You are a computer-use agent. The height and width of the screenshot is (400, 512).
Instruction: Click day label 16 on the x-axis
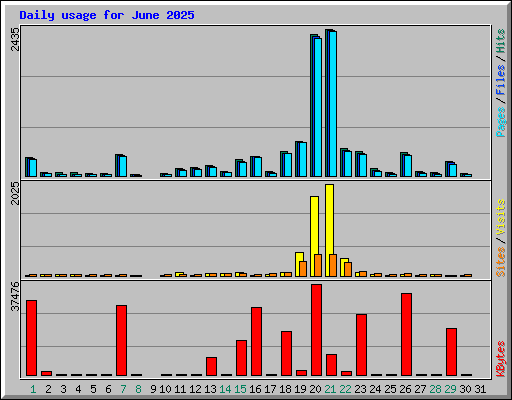[x=255, y=389]
